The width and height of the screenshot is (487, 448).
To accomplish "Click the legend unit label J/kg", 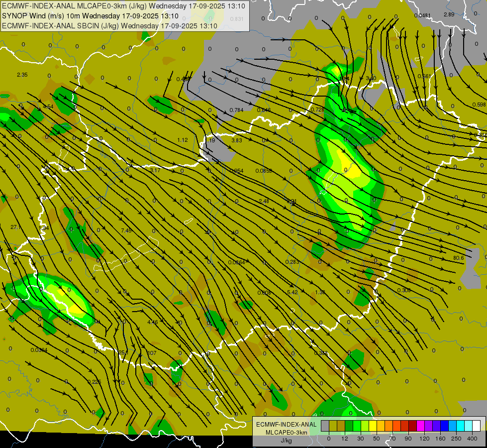I will (286, 440).
